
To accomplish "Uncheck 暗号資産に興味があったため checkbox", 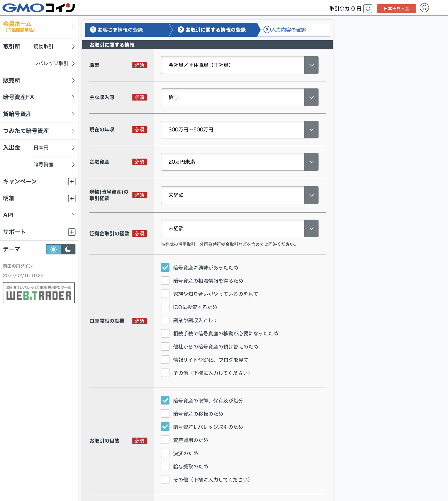I will [165, 268].
